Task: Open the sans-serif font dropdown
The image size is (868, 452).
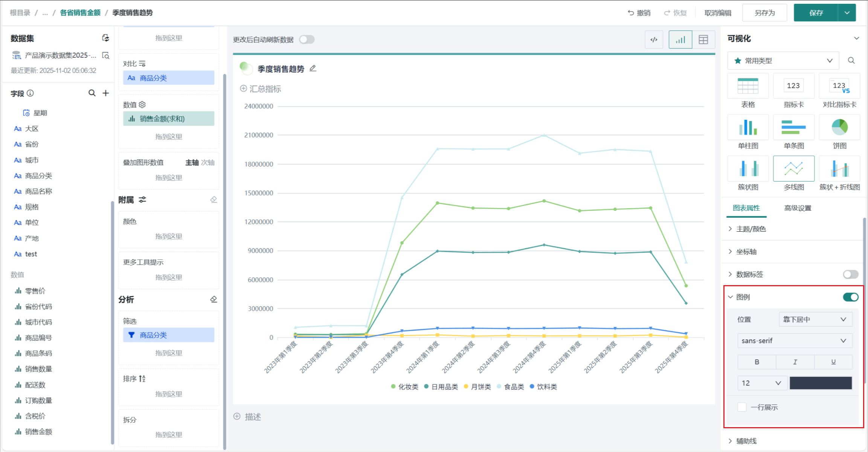Action: 795,341
